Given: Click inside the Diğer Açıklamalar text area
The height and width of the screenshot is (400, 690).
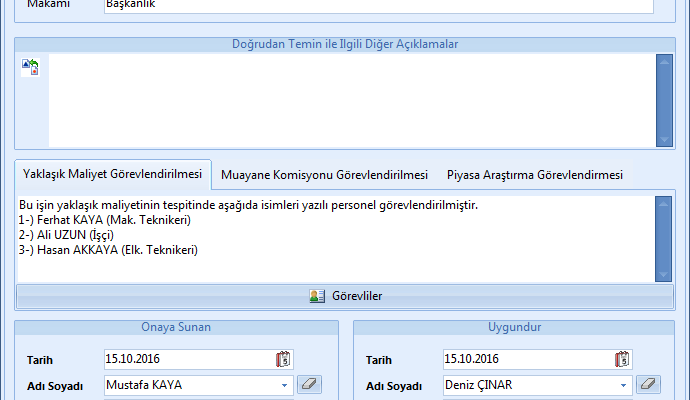Looking at the screenshot, I should (350, 99).
